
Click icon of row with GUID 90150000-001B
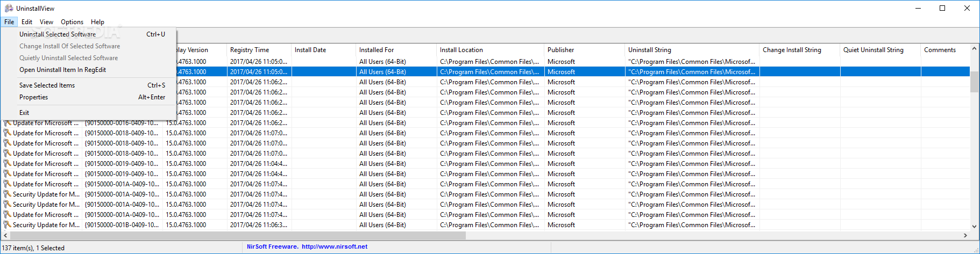[x=8, y=225]
